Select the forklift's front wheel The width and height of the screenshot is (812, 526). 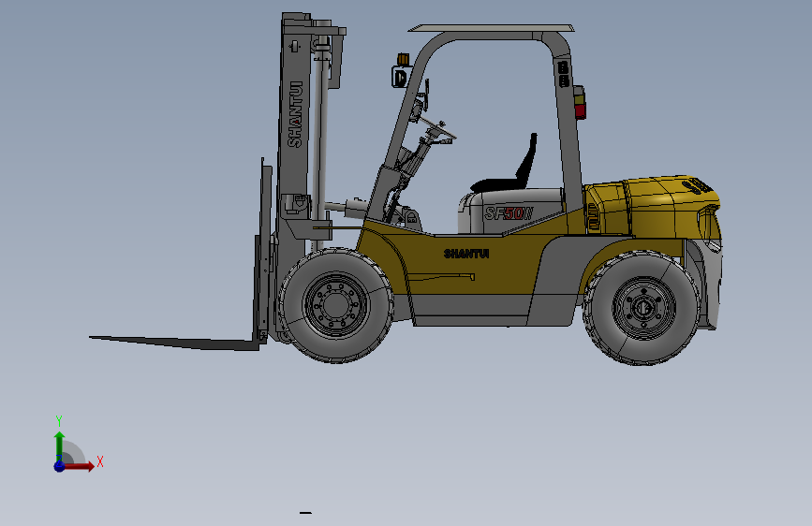336,305
